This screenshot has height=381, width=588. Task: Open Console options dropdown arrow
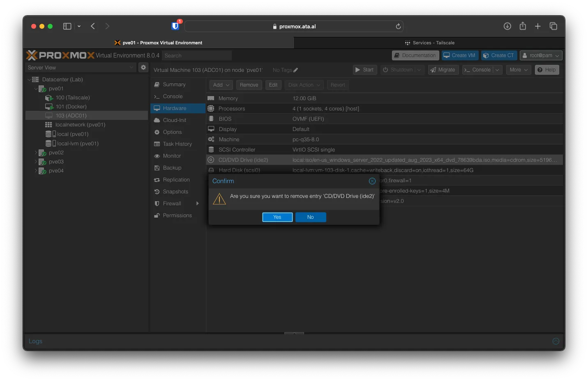tap(498, 70)
